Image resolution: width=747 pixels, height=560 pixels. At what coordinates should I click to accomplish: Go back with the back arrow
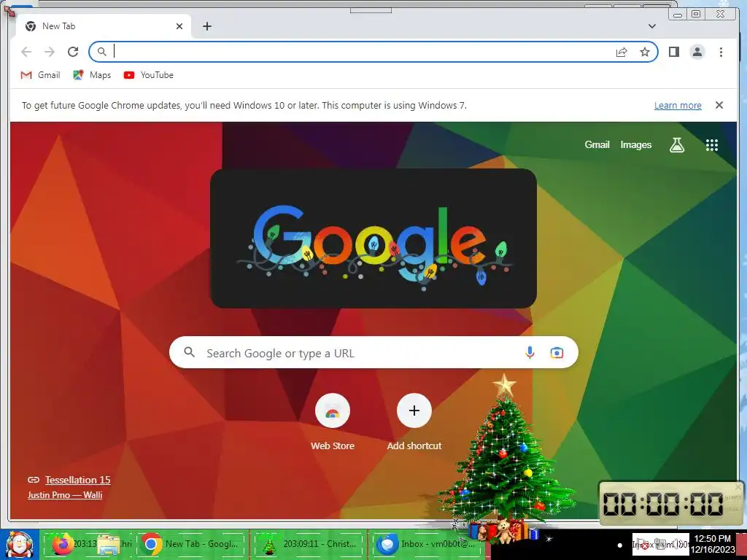(x=26, y=52)
